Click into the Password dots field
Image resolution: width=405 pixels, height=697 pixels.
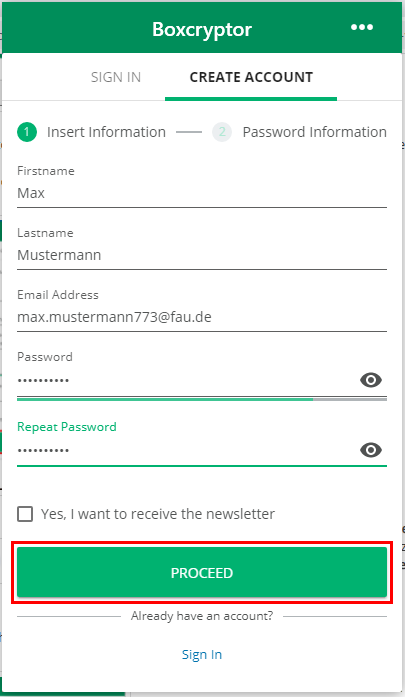tap(187, 381)
